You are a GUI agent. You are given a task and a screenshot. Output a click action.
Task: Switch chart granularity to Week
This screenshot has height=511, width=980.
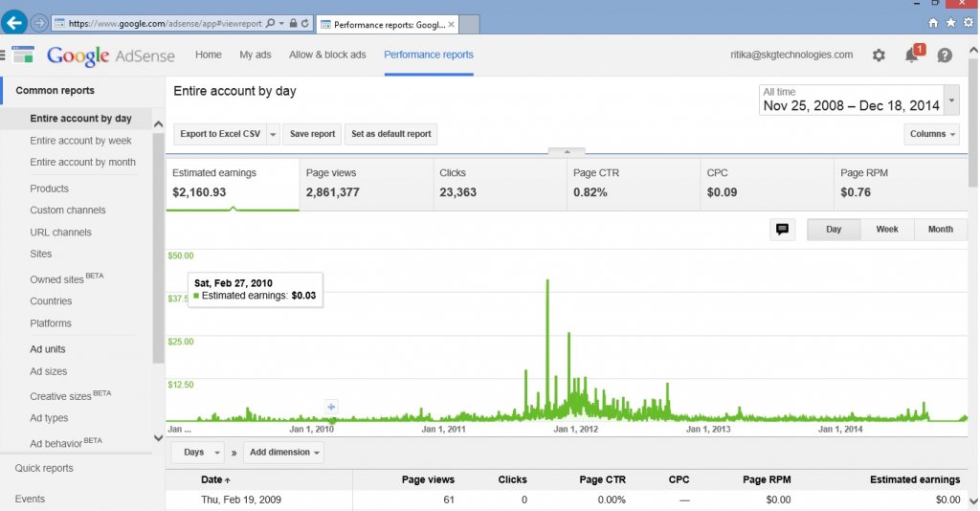pyautogui.click(x=887, y=230)
